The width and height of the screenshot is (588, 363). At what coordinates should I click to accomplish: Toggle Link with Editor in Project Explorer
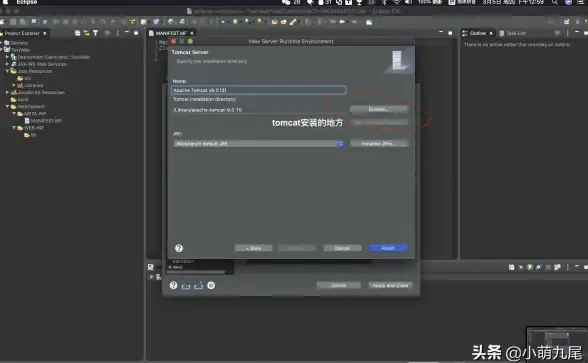click(86, 33)
